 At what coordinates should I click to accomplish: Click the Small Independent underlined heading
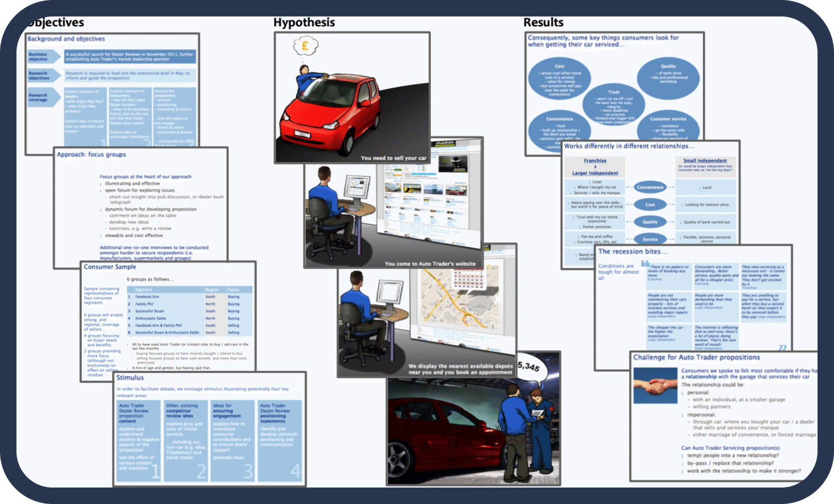(x=705, y=161)
